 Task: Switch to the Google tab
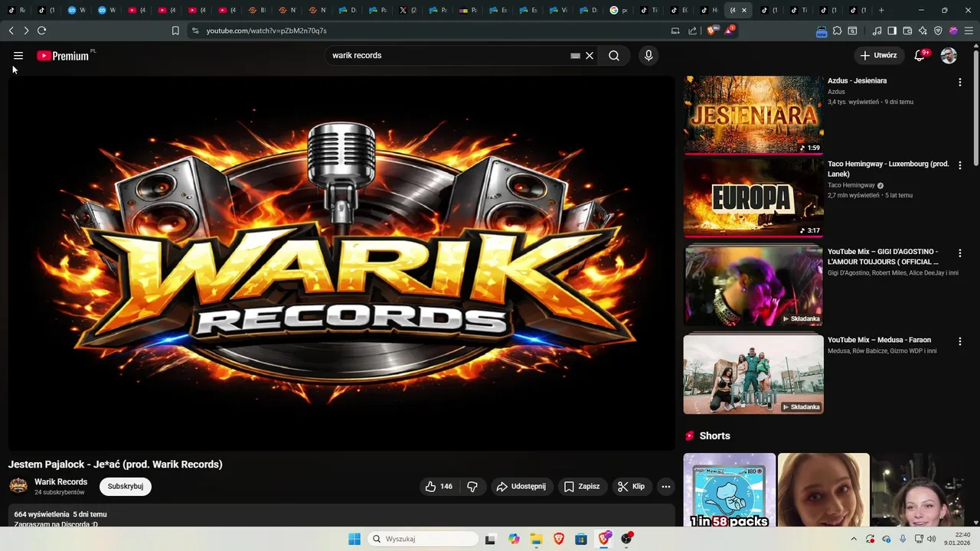(x=619, y=10)
